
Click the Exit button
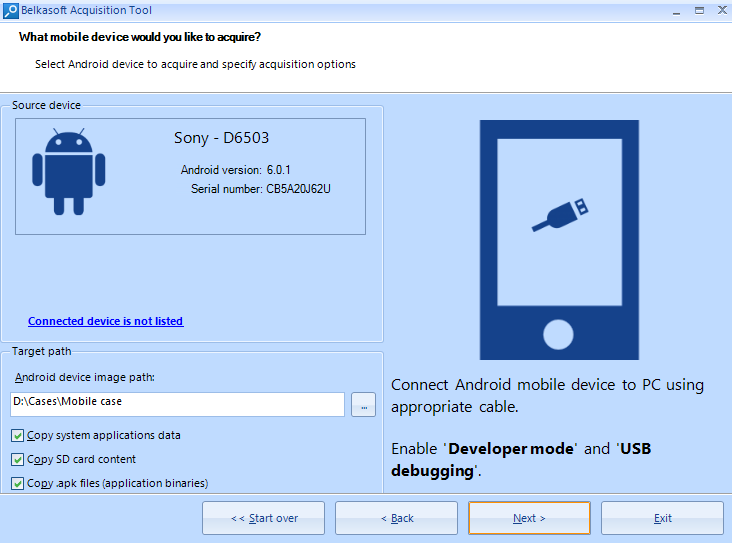[x=662, y=518]
